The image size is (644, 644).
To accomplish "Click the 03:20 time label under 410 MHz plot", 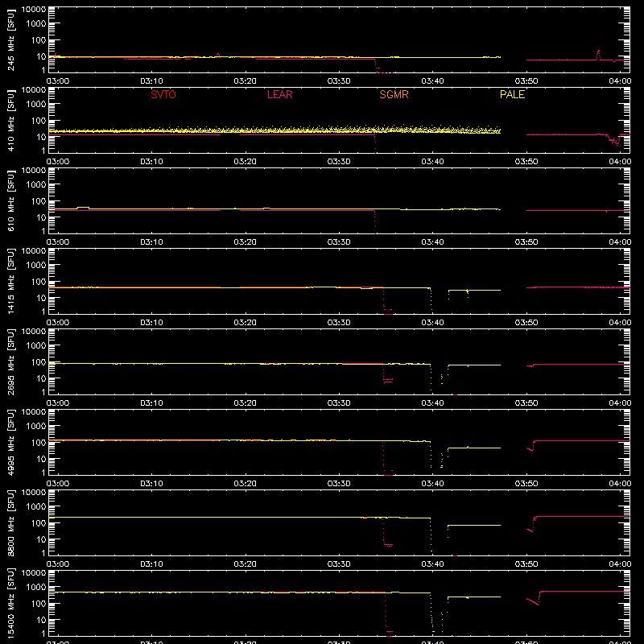I will [246, 162].
